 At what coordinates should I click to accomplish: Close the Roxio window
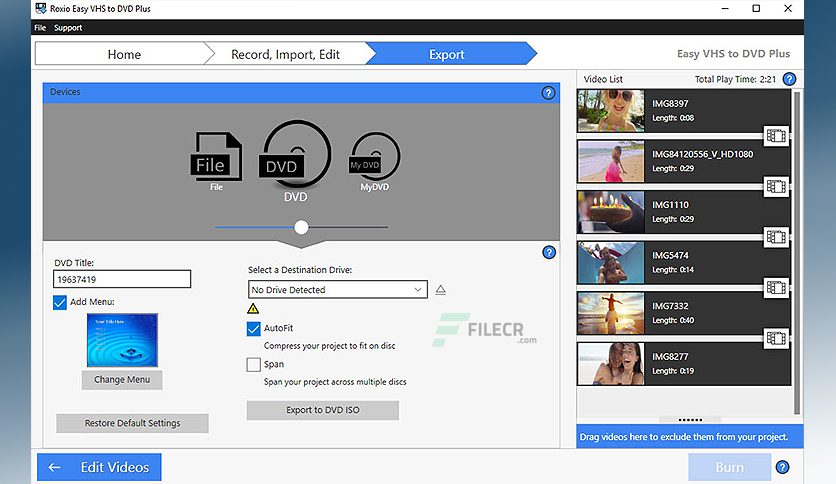point(788,9)
